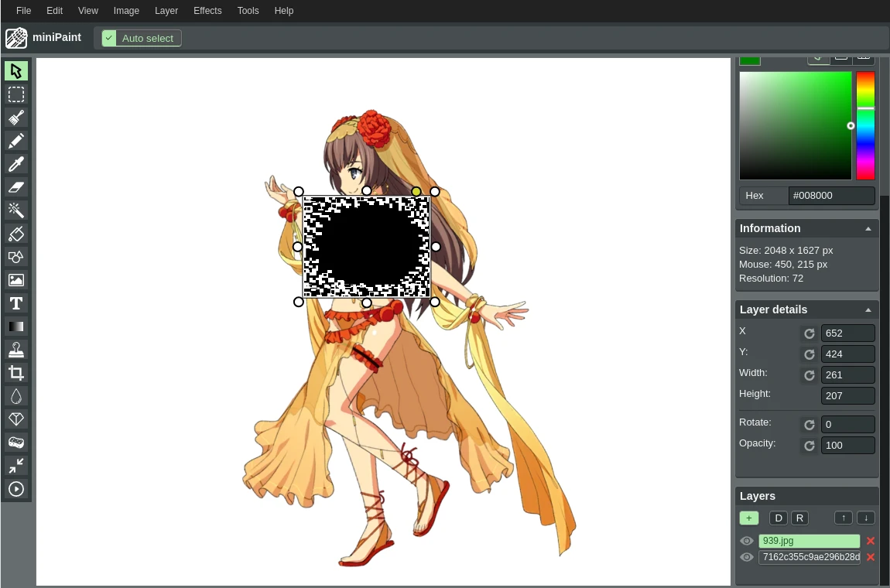Hide the 939.jpg layer
890x588 pixels.
coord(747,541)
